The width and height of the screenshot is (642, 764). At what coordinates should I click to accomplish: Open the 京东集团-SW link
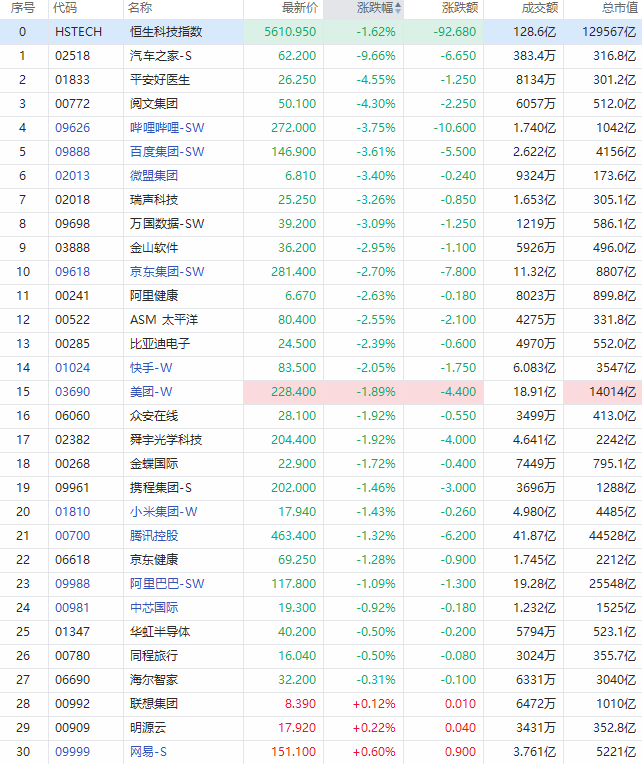click(167, 272)
